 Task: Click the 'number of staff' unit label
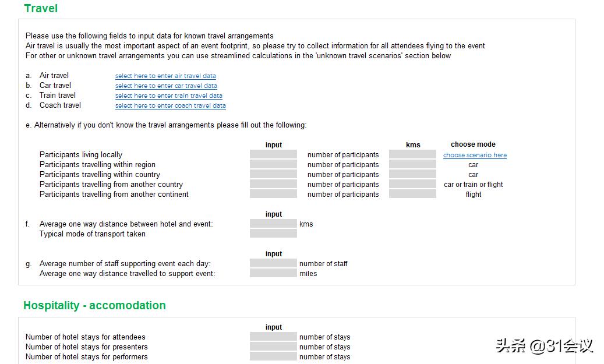coord(323,263)
